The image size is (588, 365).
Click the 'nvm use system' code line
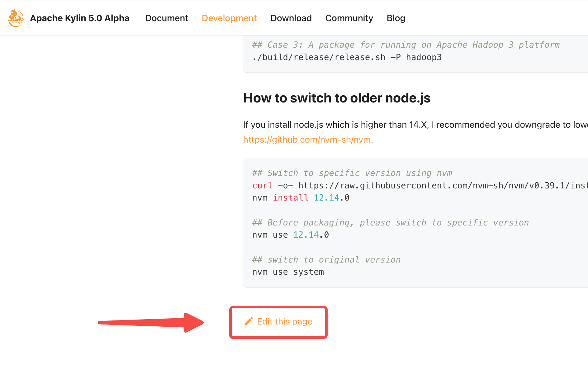tap(288, 272)
